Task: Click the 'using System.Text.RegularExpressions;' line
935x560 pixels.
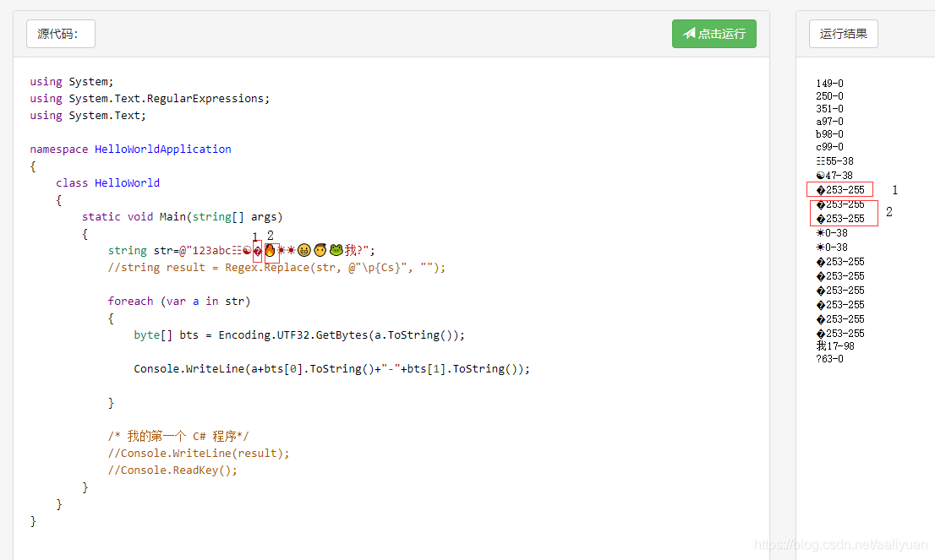Action: tap(150, 98)
